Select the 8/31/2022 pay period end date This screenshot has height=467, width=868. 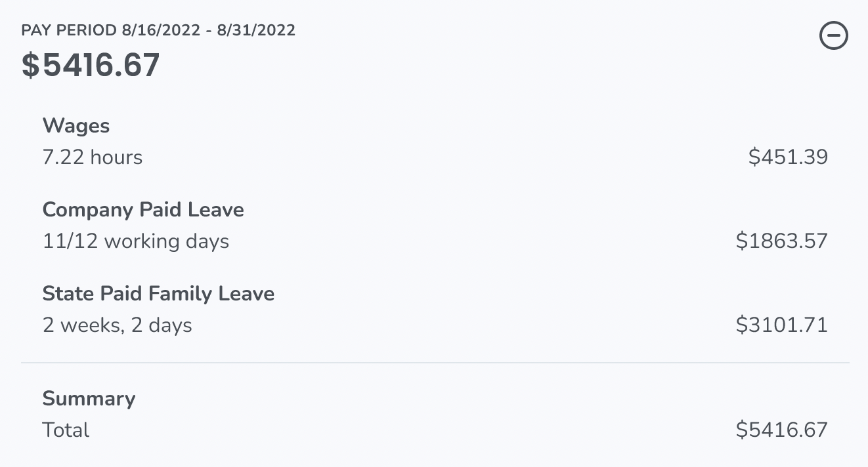click(x=256, y=30)
